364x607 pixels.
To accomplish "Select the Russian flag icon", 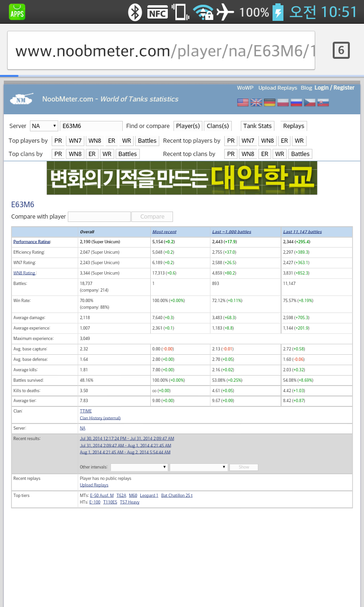I will pyautogui.click(x=296, y=102).
